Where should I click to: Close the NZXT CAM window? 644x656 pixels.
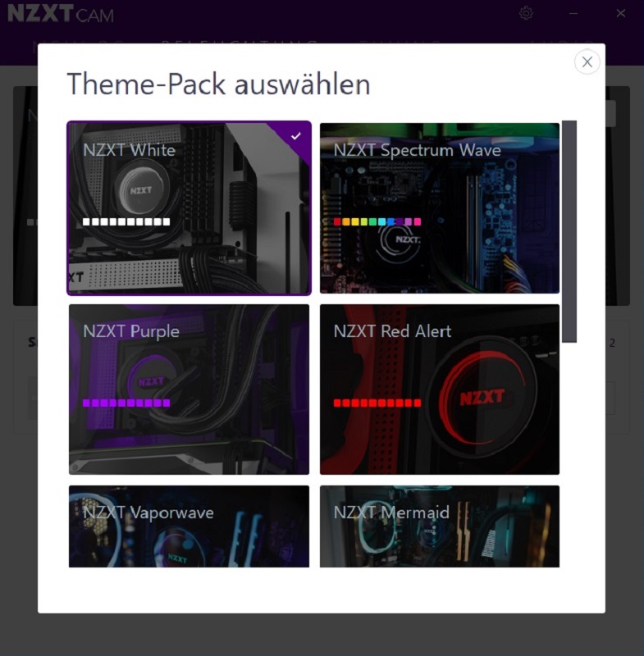(621, 13)
